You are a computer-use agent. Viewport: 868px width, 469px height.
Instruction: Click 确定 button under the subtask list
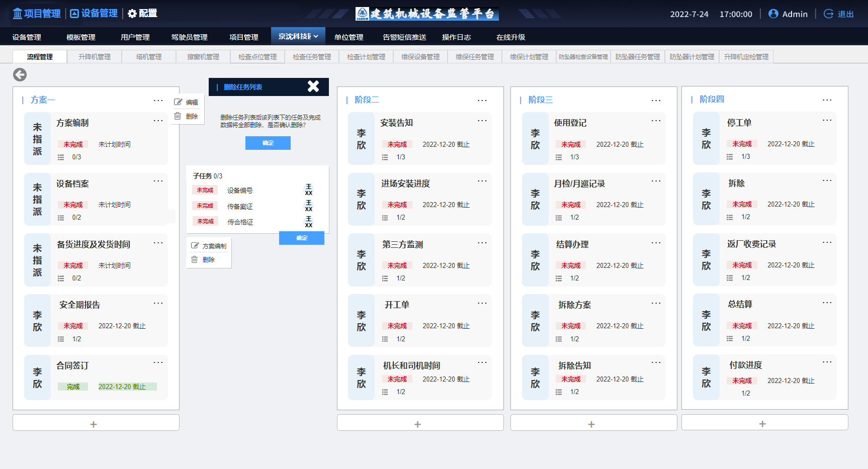[x=302, y=238]
